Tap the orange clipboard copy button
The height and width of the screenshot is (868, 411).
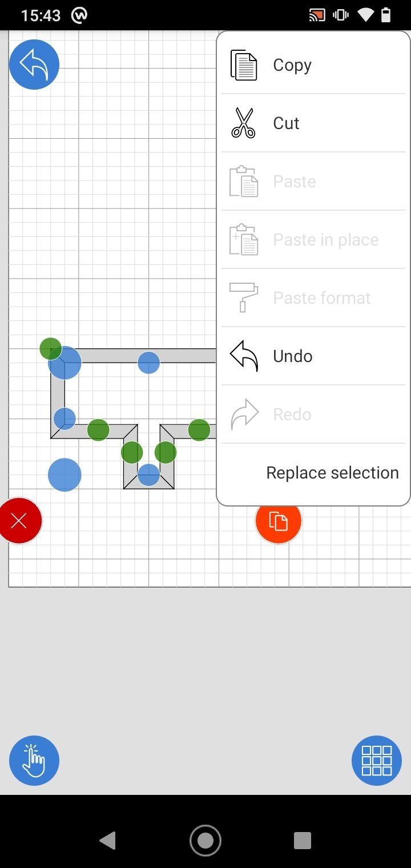(279, 521)
